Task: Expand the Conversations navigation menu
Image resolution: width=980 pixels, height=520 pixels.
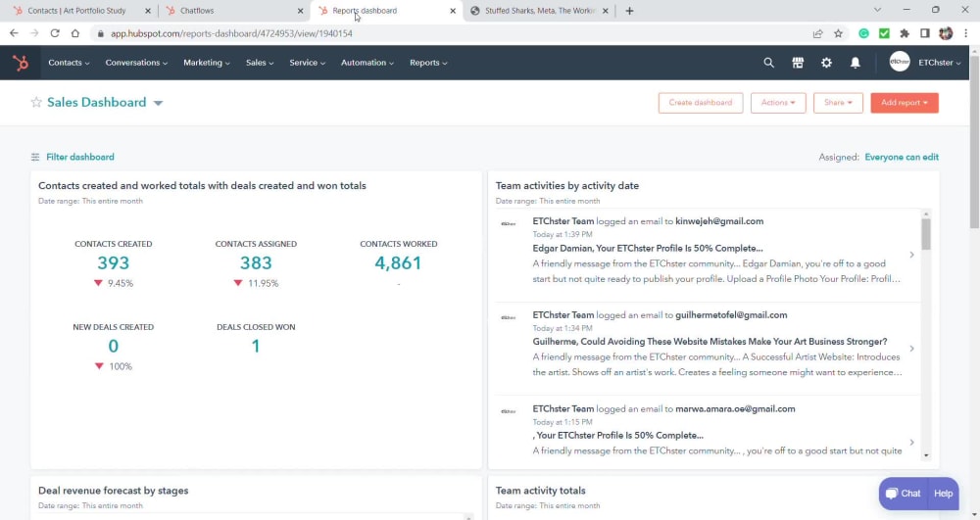Action: [136, 63]
